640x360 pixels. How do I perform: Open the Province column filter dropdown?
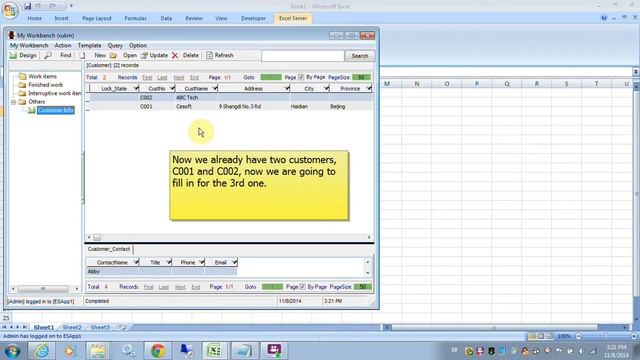tap(369, 89)
